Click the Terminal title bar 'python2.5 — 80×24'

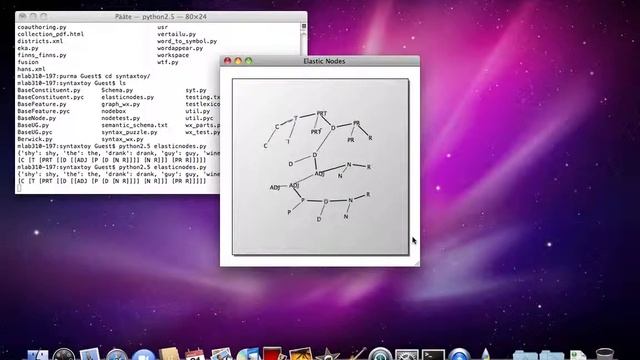click(161, 17)
